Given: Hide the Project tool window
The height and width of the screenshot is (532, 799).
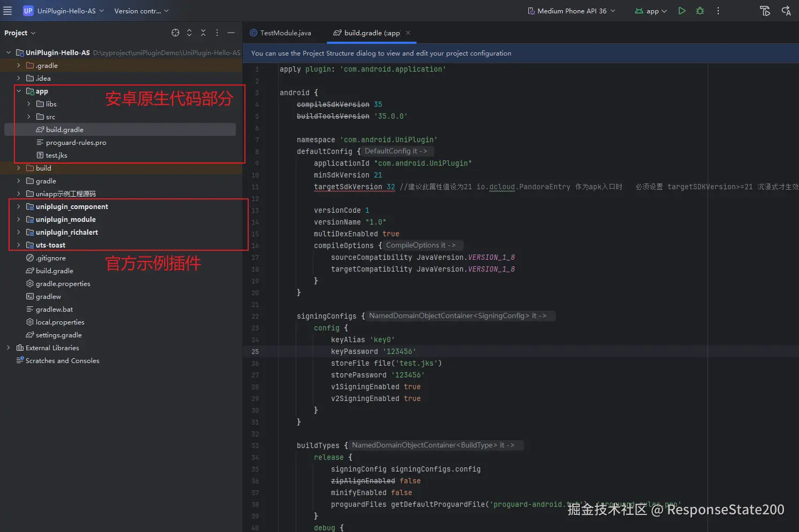Looking at the screenshot, I should click(231, 33).
